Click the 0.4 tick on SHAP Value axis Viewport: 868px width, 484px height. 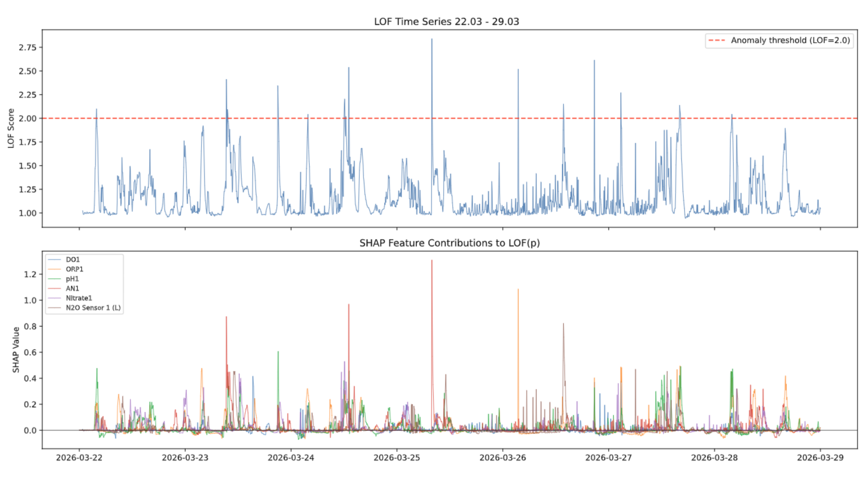click(30, 378)
